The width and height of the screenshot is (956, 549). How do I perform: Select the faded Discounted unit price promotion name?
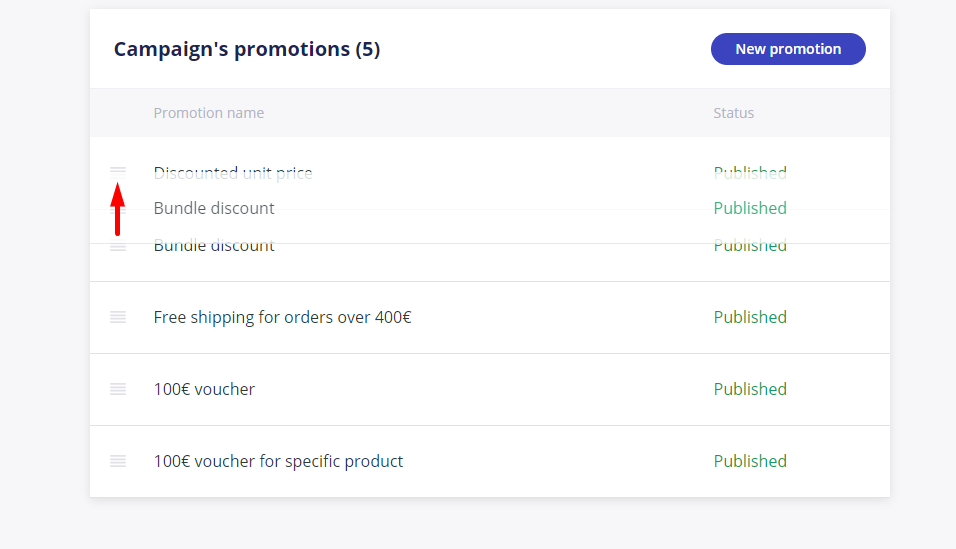(x=233, y=173)
